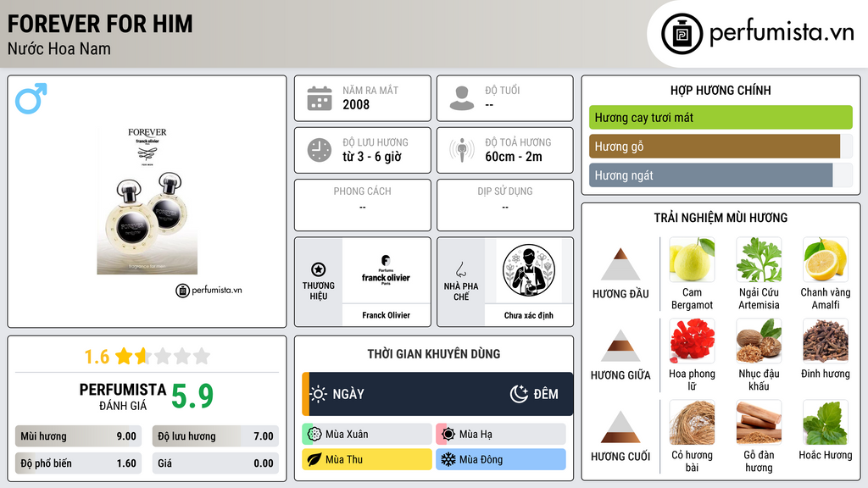This screenshot has height=488, width=868.
Task: Click the perfumer illustration above Chưa xác định
Action: [529, 270]
